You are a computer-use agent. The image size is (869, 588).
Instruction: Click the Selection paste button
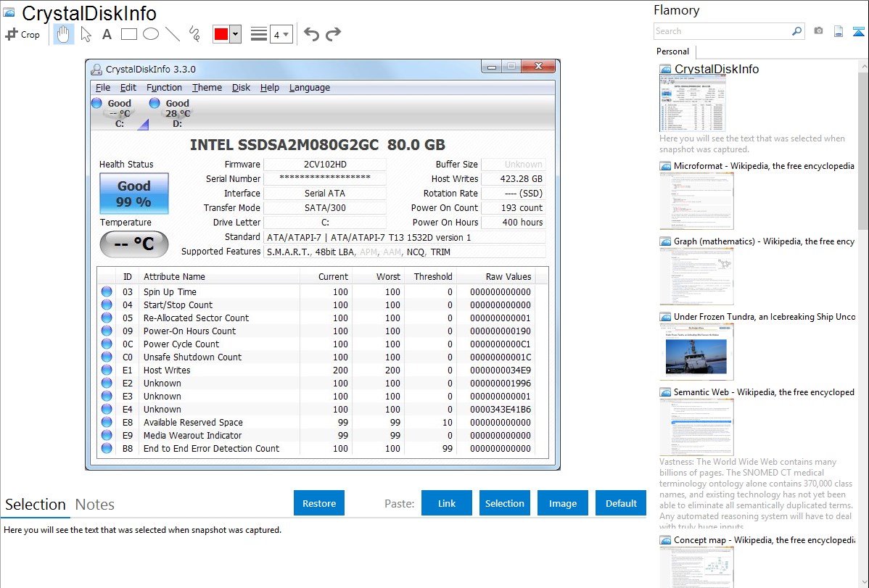(x=504, y=503)
